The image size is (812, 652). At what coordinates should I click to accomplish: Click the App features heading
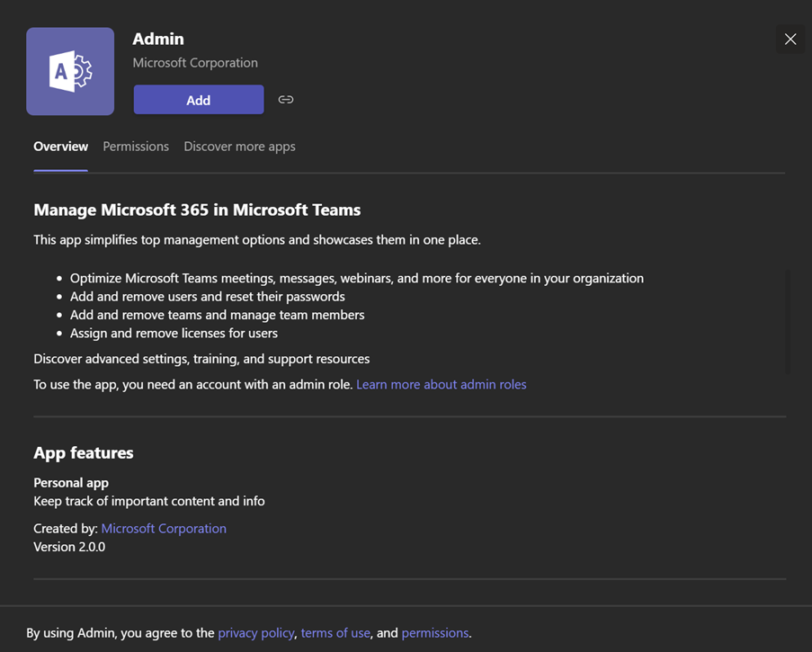pos(83,452)
